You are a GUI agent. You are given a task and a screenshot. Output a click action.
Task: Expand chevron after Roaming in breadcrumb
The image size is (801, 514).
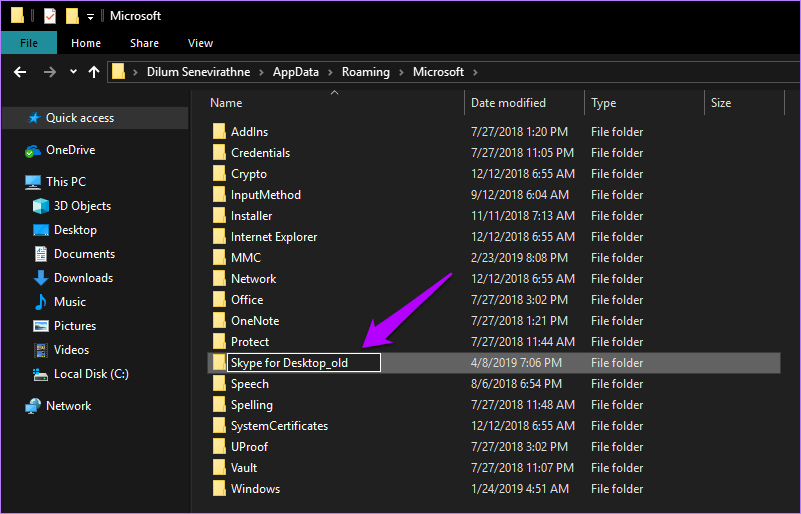coord(401,73)
